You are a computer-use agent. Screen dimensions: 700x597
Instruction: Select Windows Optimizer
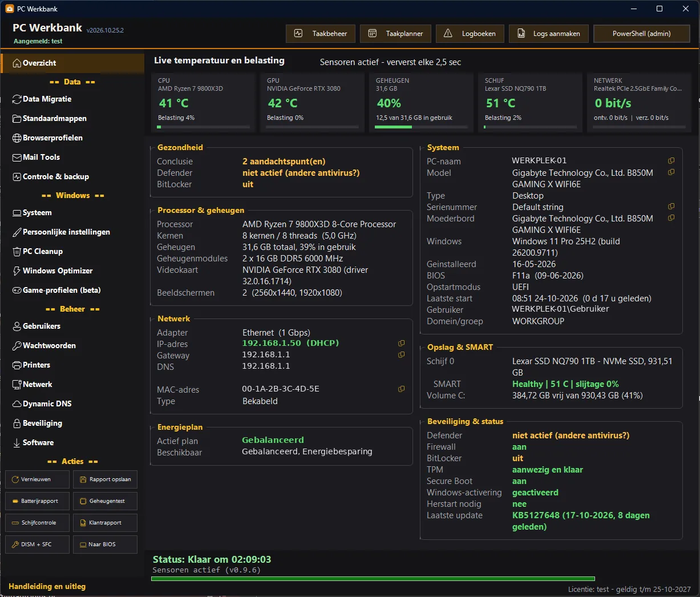(x=72, y=271)
